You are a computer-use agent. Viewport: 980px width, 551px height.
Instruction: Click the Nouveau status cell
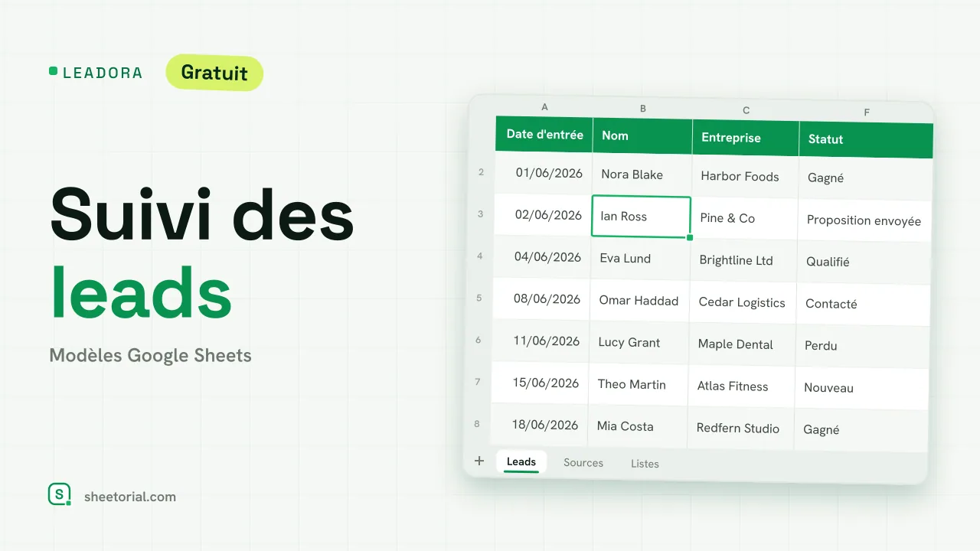click(x=861, y=389)
